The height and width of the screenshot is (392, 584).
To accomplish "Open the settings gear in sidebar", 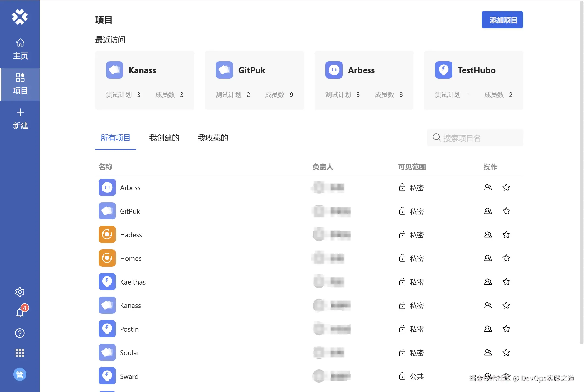I will click(20, 292).
